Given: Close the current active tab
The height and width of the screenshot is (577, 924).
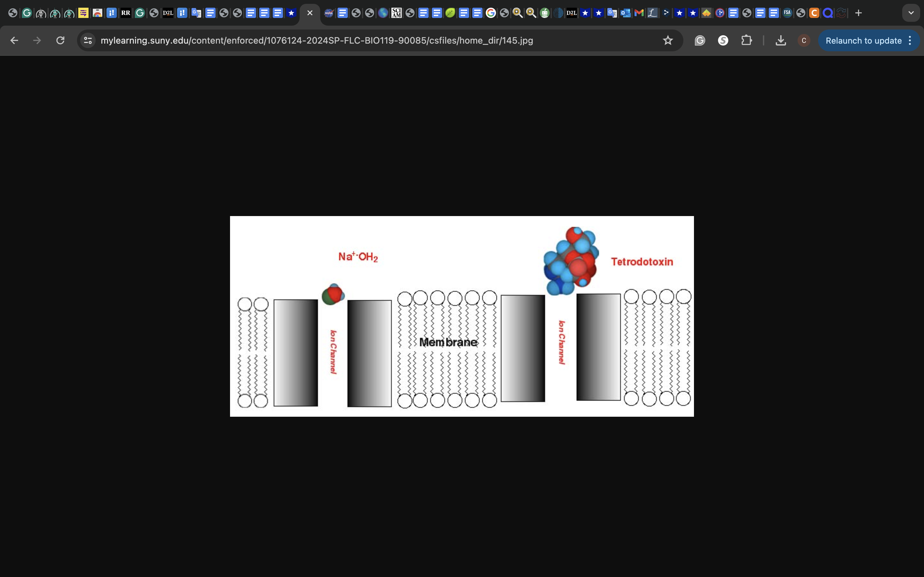Looking at the screenshot, I should (x=310, y=13).
